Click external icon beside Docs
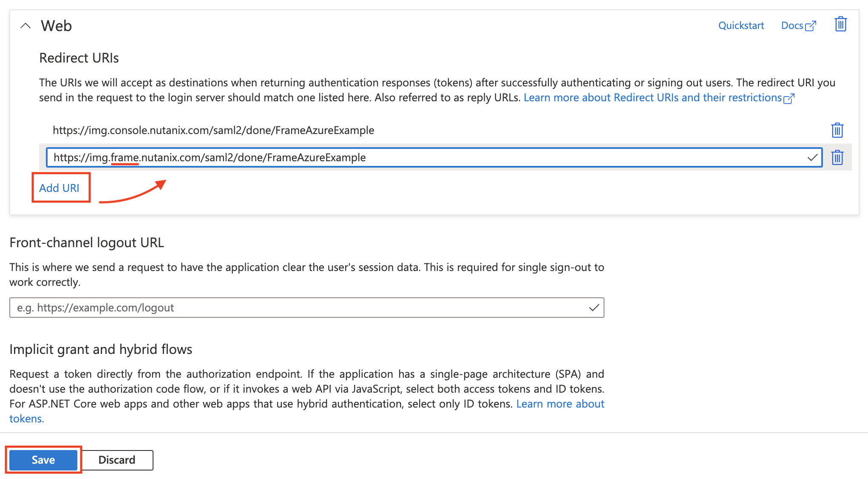The image size is (868, 479). pos(811,26)
